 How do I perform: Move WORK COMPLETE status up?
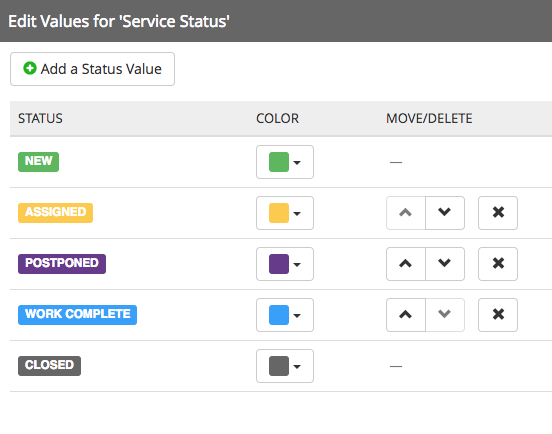point(406,315)
